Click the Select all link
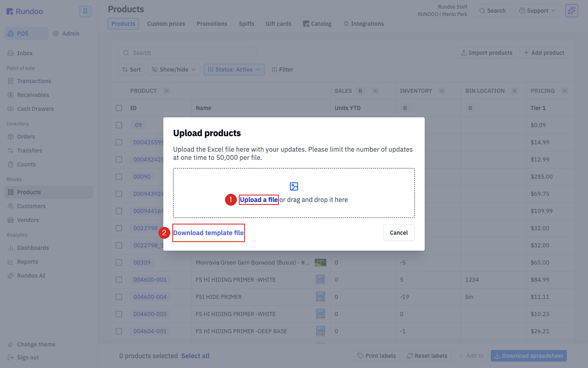The width and height of the screenshot is (588, 368). 195,356
